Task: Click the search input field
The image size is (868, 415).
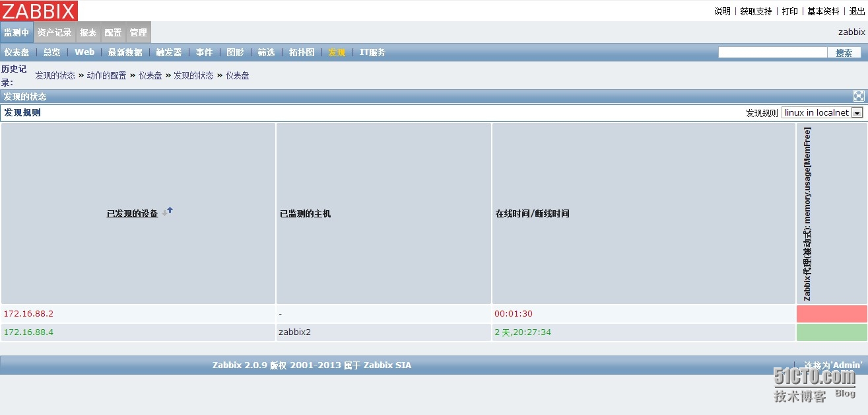Action: click(x=772, y=52)
